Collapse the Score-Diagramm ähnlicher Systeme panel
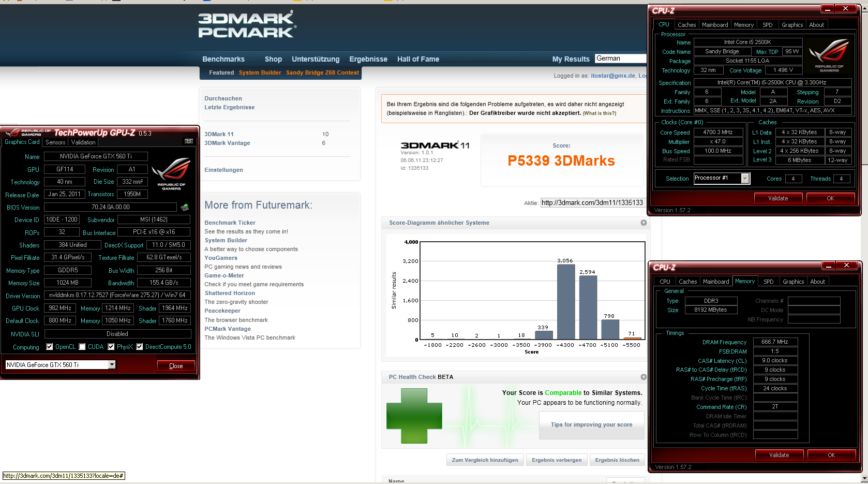Viewport: 868px width, 484px height. pos(643,223)
